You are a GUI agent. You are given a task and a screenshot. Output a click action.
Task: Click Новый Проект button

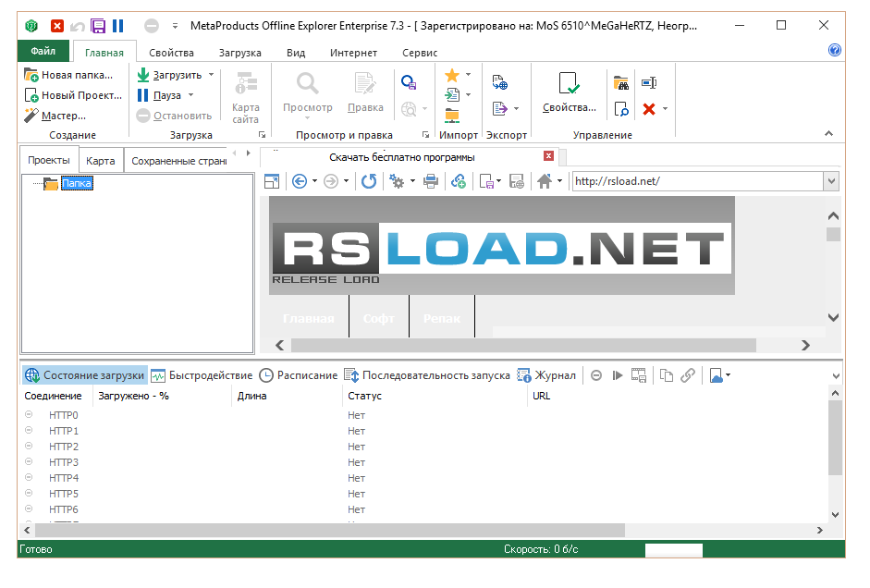tap(73, 95)
